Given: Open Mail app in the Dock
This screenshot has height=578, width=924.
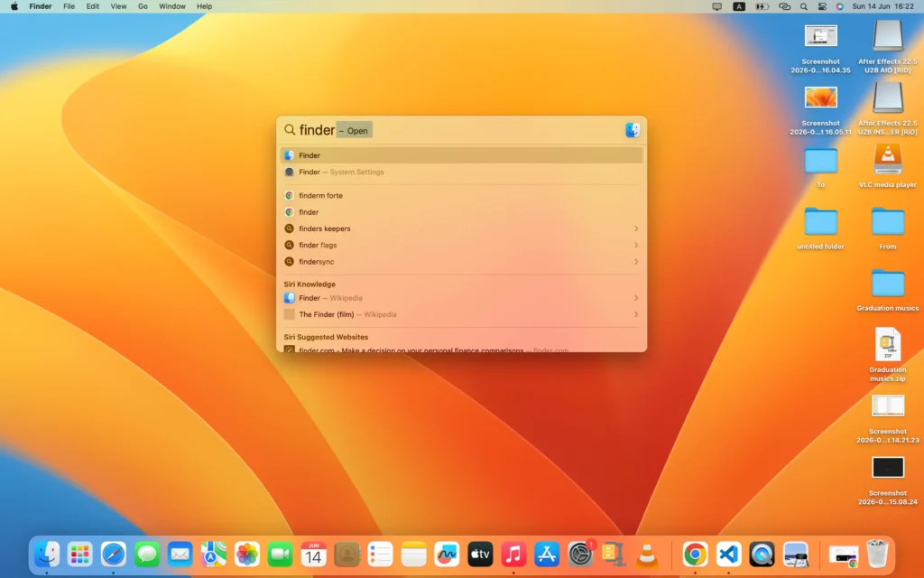Looking at the screenshot, I should coord(180,555).
